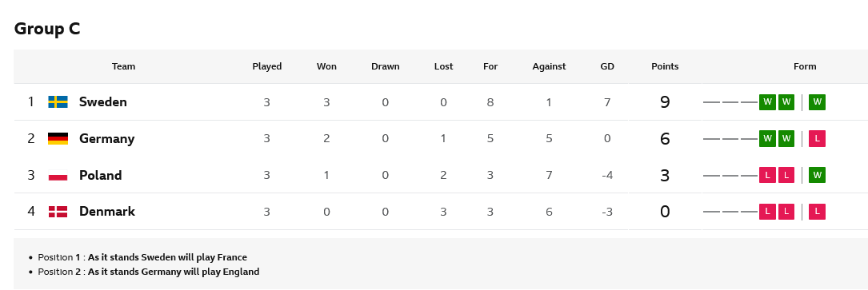Click Poland's first loss form badge
Viewport: 868px width, 290px height.
[x=767, y=175]
